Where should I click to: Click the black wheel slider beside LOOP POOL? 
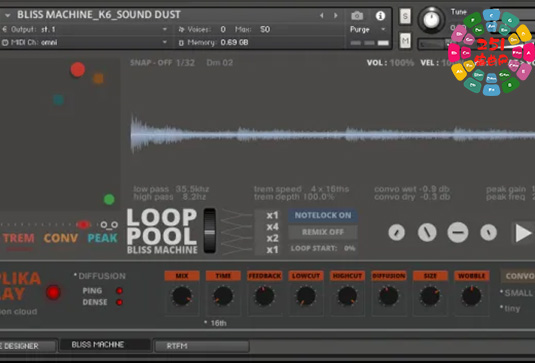point(209,231)
